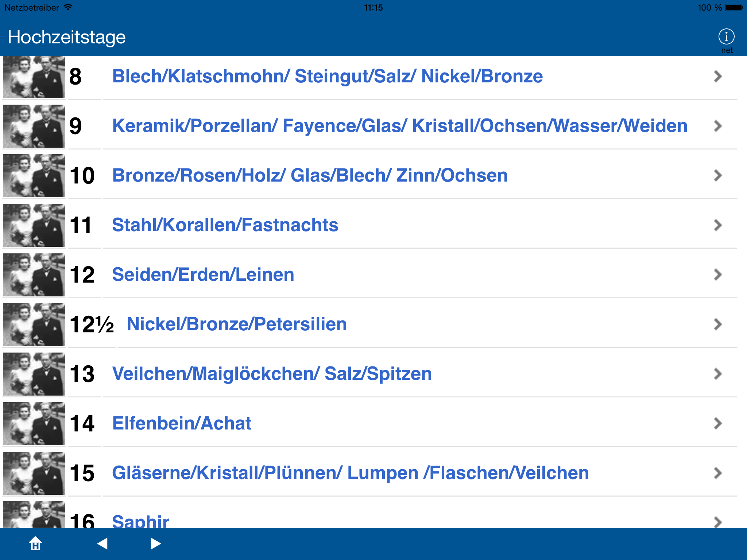Tap the Hochzeitstage title in the header
Screen dimensions: 747x560
point(67,37)
